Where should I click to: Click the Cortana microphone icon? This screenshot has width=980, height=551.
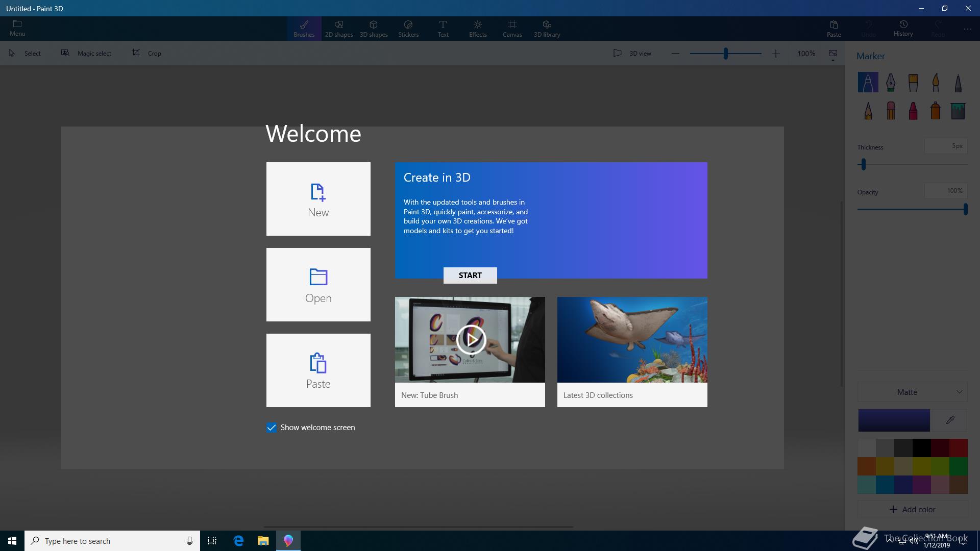189,541
